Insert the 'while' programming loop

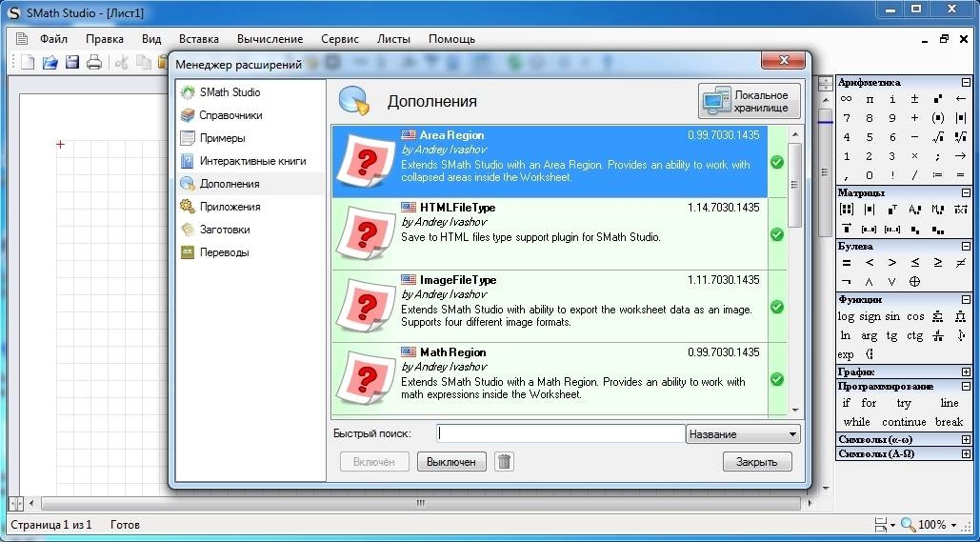pyautogui.click(x=856, y=422)
